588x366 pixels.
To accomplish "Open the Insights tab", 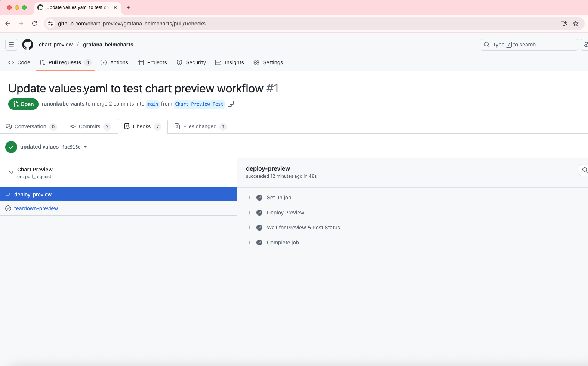I will pos(230,62).
